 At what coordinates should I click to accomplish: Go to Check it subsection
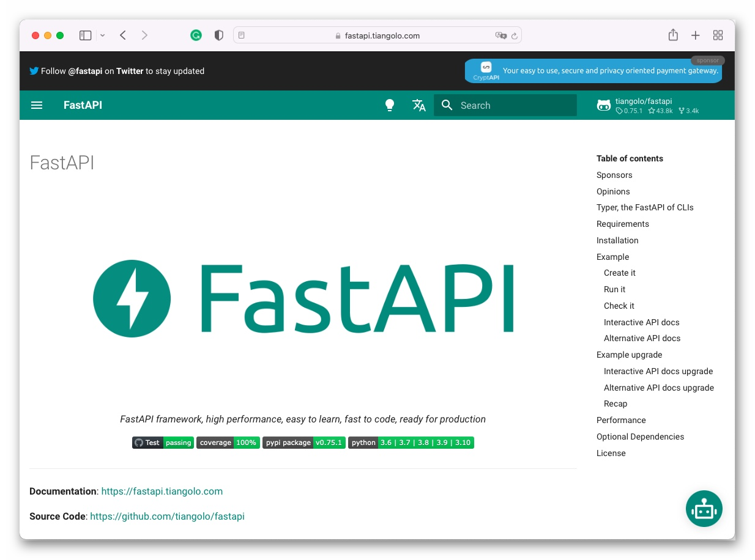(x=619, y=306)
